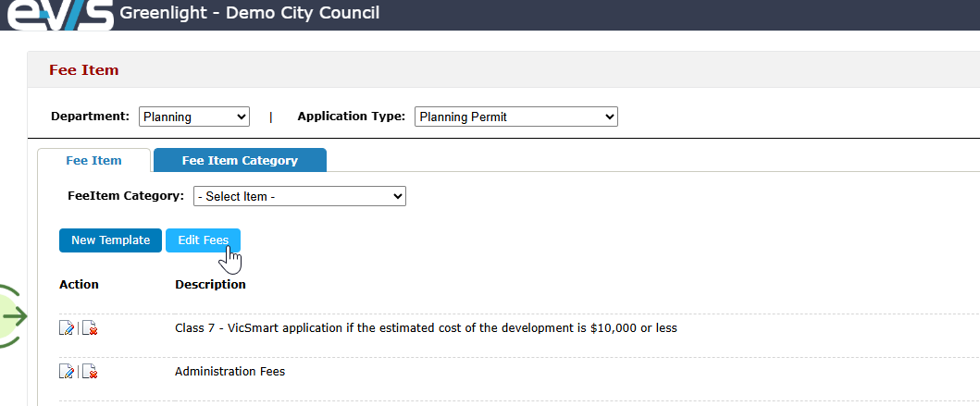Click the Greenlight - Demo City Council title

click(249, 13)
